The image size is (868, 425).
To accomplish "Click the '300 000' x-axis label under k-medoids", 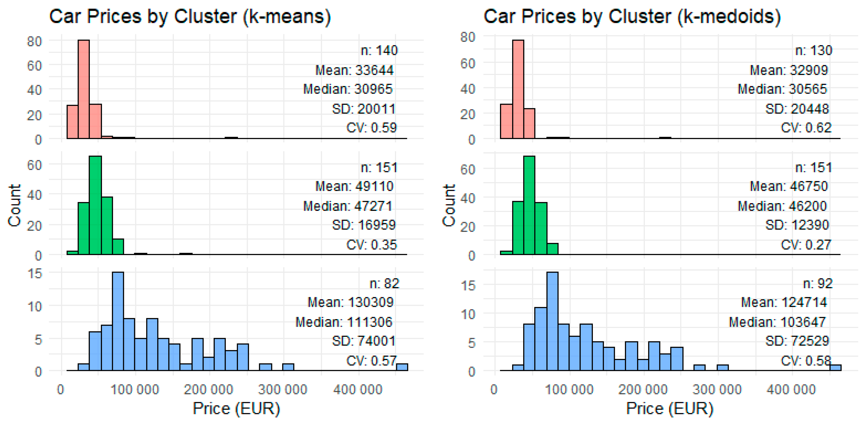I will click(x=717, y=390).
